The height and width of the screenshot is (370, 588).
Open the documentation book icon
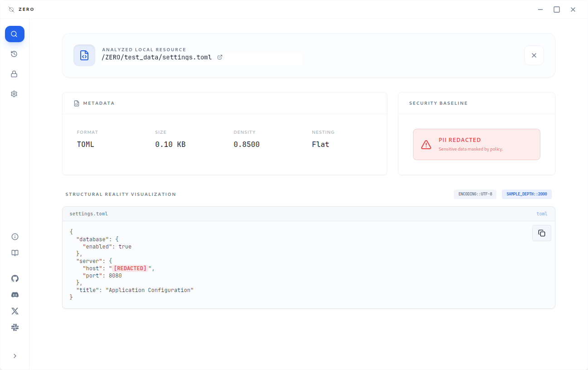tap(15, 253)
